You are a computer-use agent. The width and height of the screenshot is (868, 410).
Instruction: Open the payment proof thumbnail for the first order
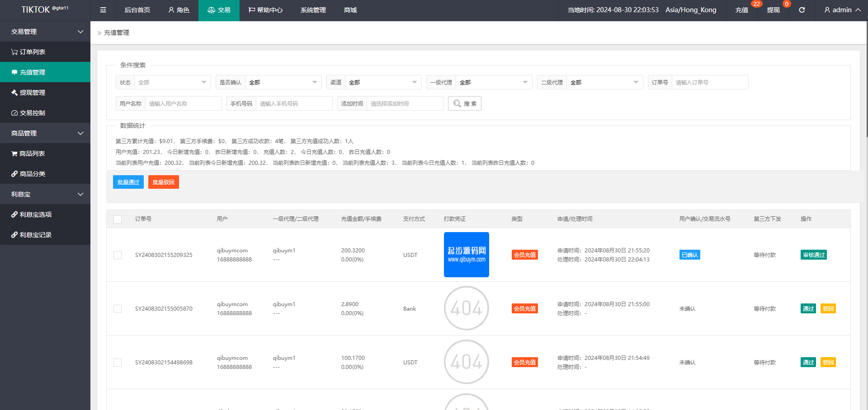pos(466,255)
